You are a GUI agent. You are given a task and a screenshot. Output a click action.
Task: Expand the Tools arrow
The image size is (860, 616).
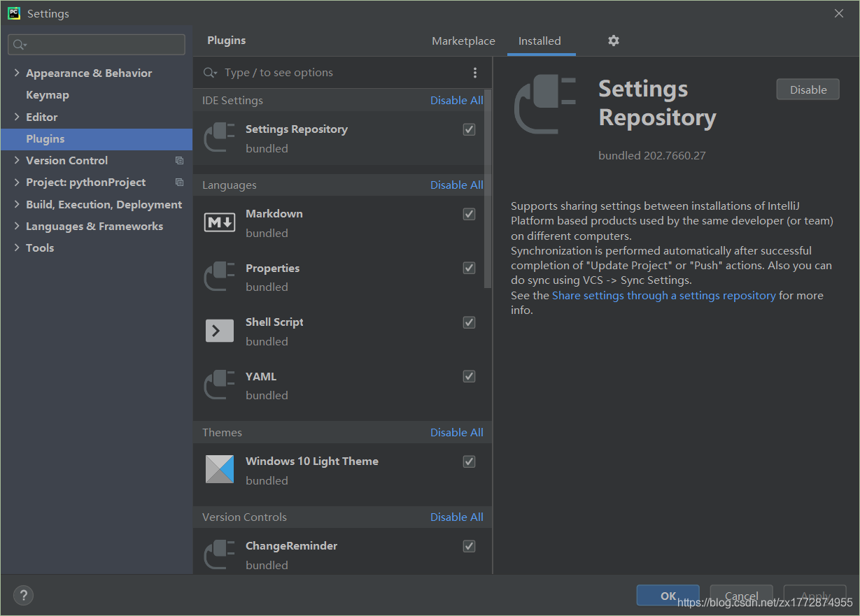click(17, 248)
